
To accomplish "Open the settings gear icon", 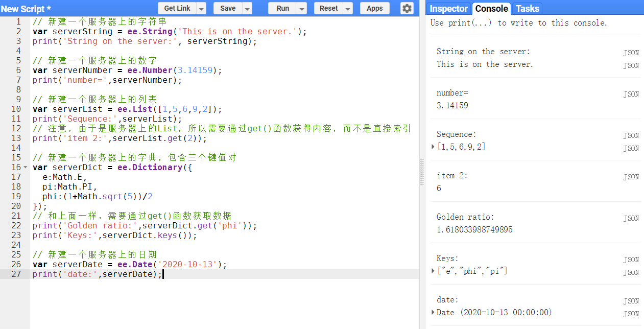I will click(x=407, y=8).
